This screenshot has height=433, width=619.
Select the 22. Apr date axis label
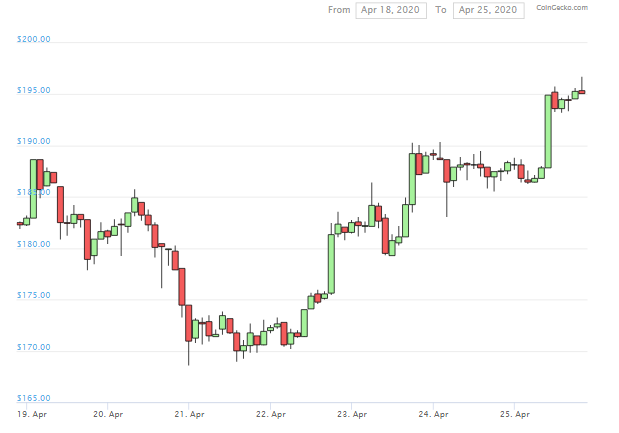pos(271,413)
